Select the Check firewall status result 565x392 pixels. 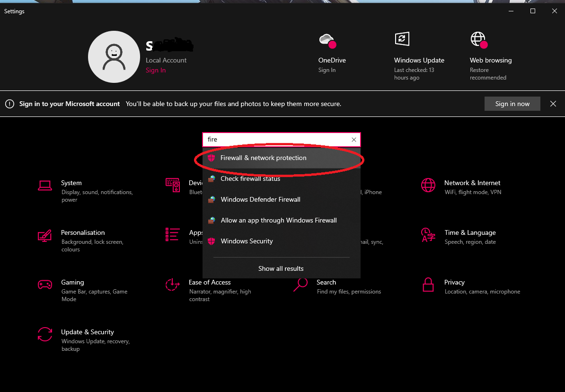[x=282, y=179]
